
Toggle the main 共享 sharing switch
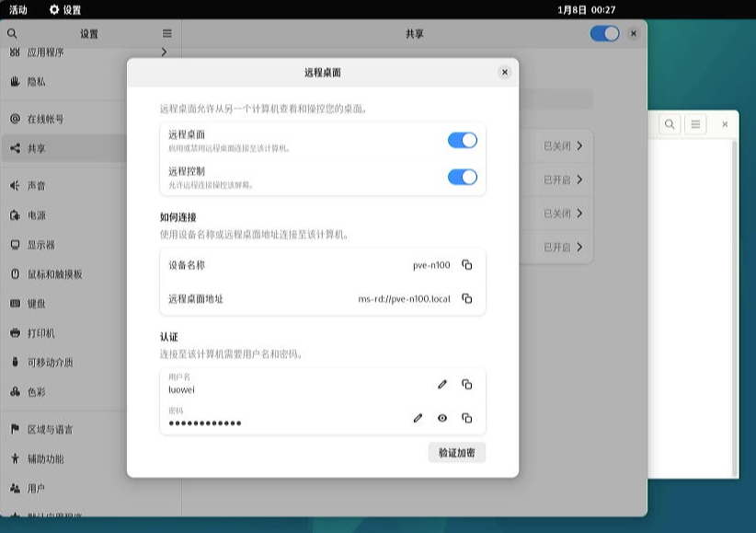(x=604, y=33)
